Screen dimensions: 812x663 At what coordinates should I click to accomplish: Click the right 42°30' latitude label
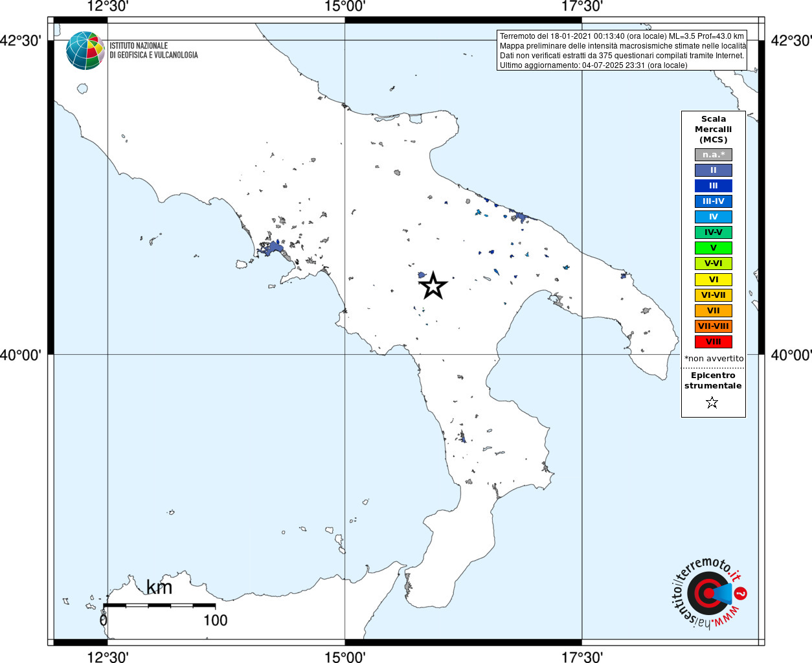[x=791, y=41]
